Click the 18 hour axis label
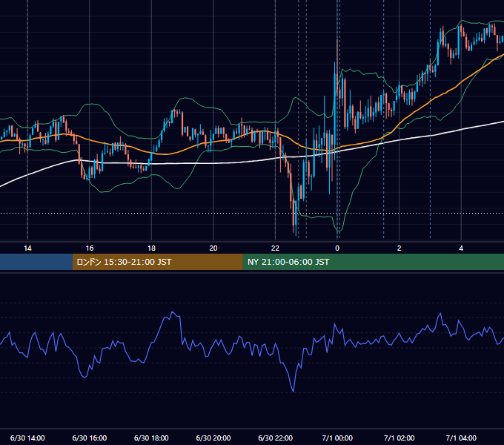Image resolution: width=504 pixels, height=445 pixels. [x=151, y=248]
